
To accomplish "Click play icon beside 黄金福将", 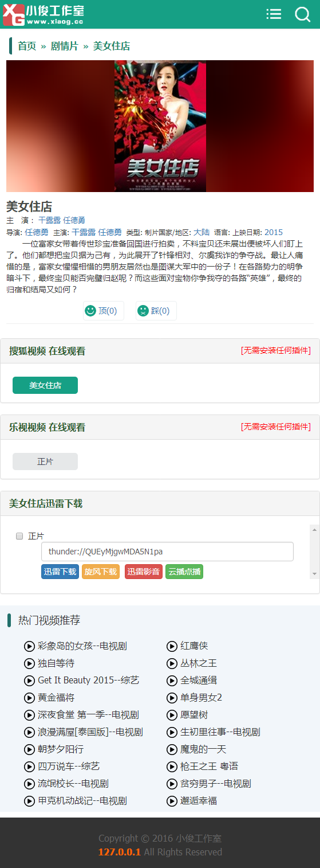I will tap(29, 698).
